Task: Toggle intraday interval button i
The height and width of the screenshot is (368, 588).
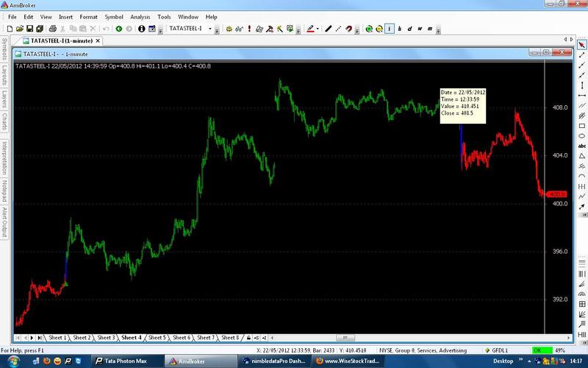Action: pos(390,29)
